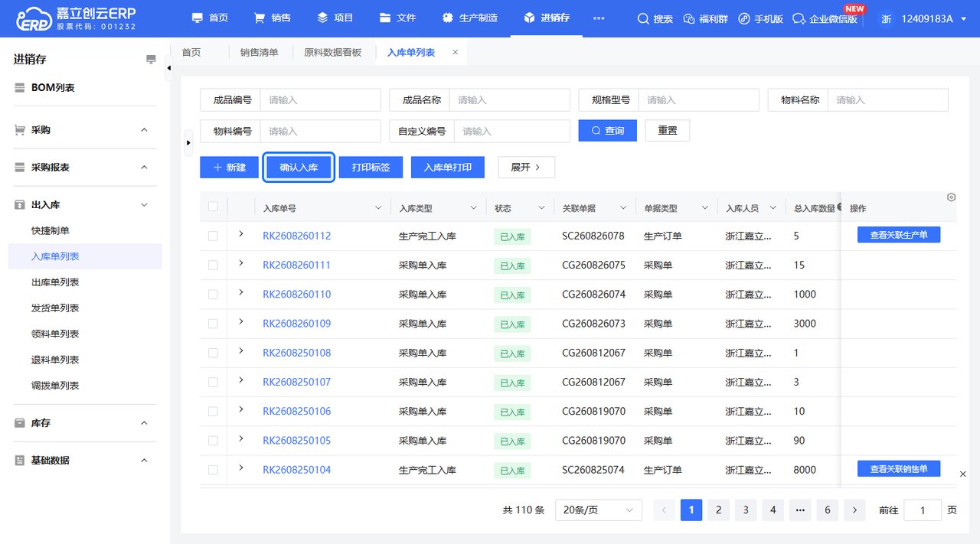Open the 生产制造 navigation with gear icon
This screenshot has width=980, height=544.
pyautogui.click(x=469, y=18)
